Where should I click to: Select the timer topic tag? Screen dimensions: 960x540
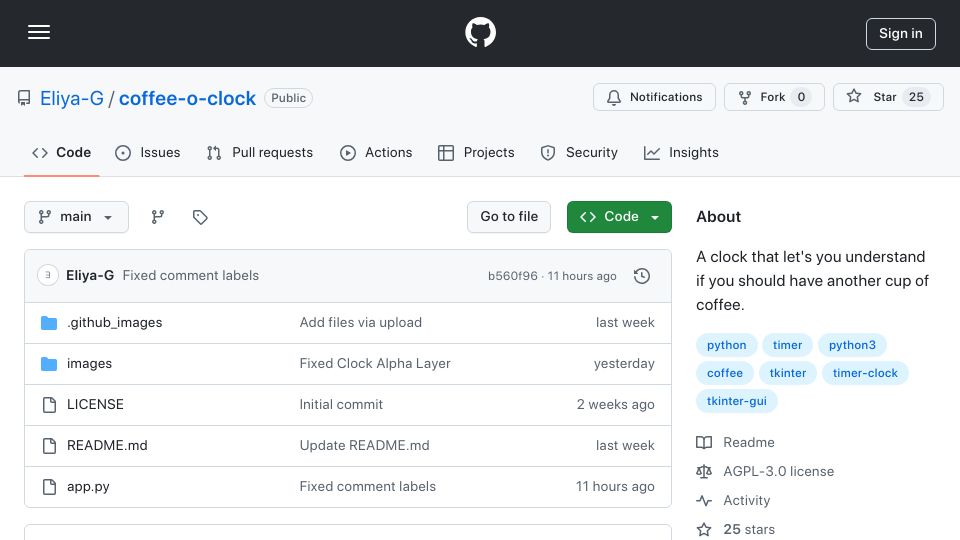pyautogui.click(x=787, y=345)
